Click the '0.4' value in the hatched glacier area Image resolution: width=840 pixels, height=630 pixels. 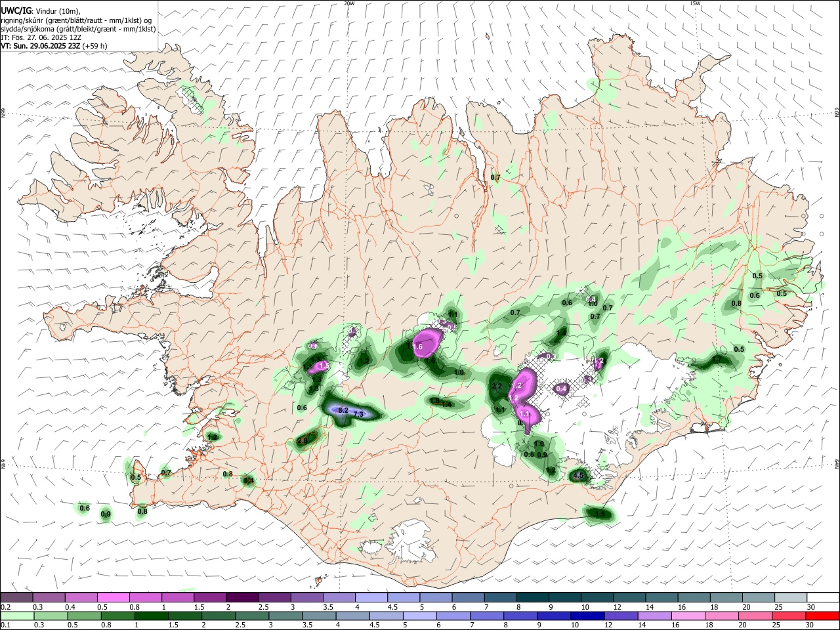561,389
